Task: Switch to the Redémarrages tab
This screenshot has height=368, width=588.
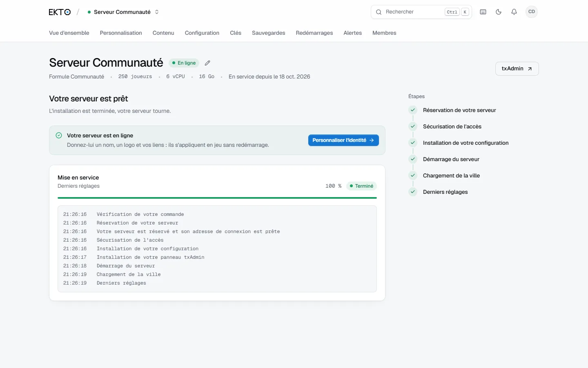Action: (314, 33)
